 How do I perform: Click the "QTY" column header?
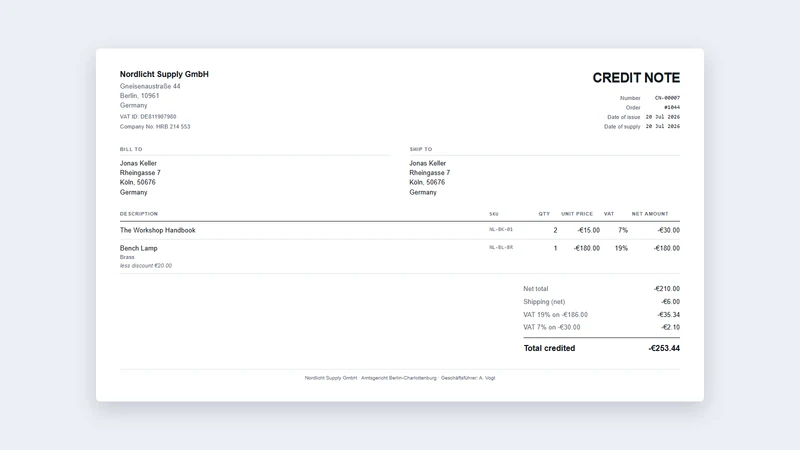544,214
